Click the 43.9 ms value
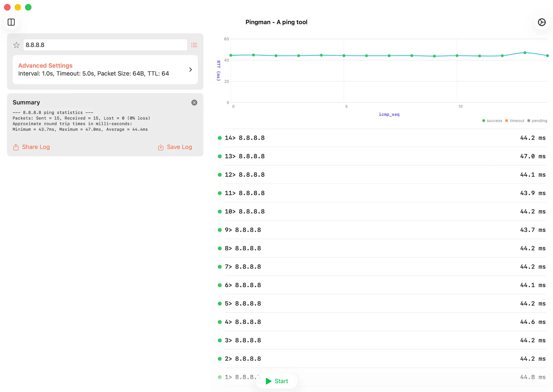 533,193
